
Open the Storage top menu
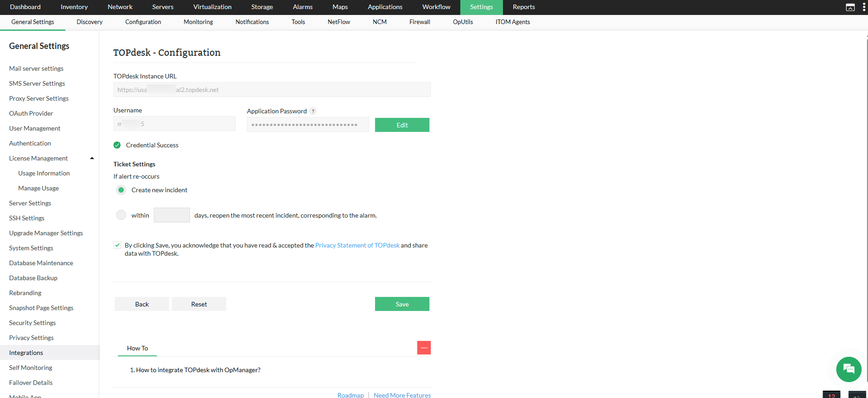(262, 7)
